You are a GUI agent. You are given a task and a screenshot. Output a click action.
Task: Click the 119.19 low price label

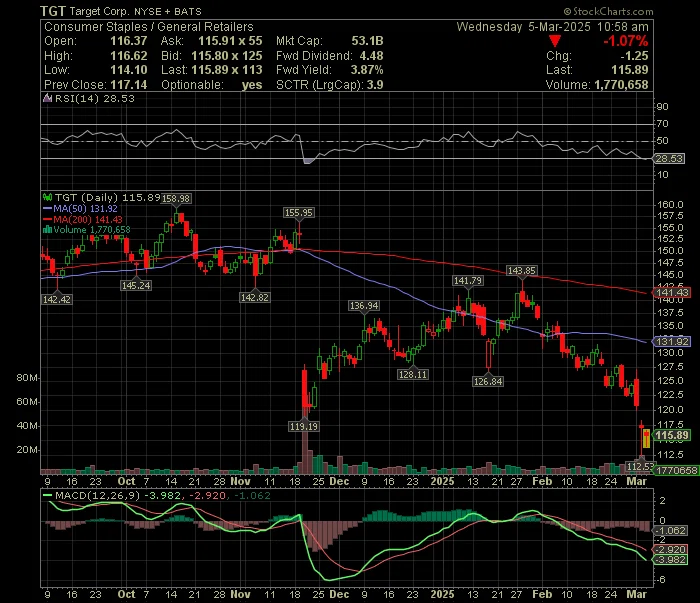coord(304,427)
